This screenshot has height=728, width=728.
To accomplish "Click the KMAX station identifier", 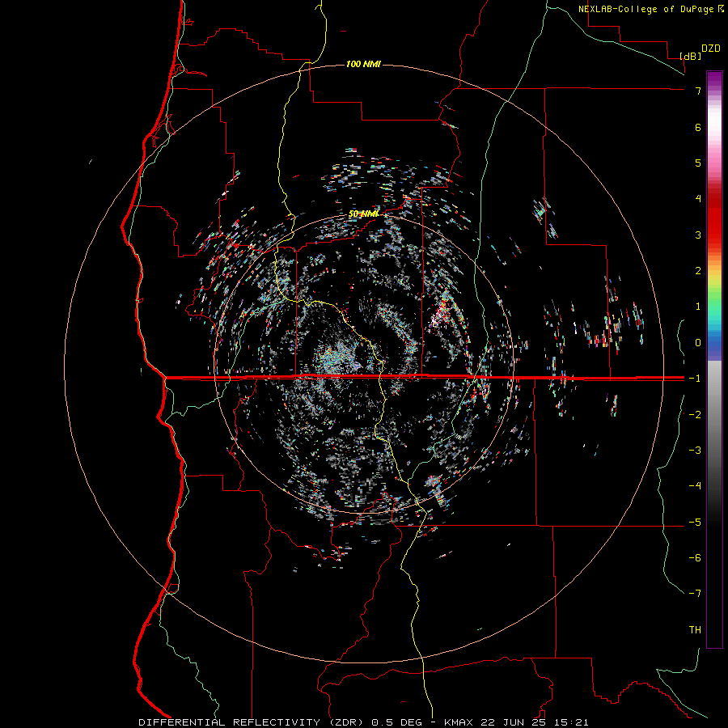I will pos(459,722).
